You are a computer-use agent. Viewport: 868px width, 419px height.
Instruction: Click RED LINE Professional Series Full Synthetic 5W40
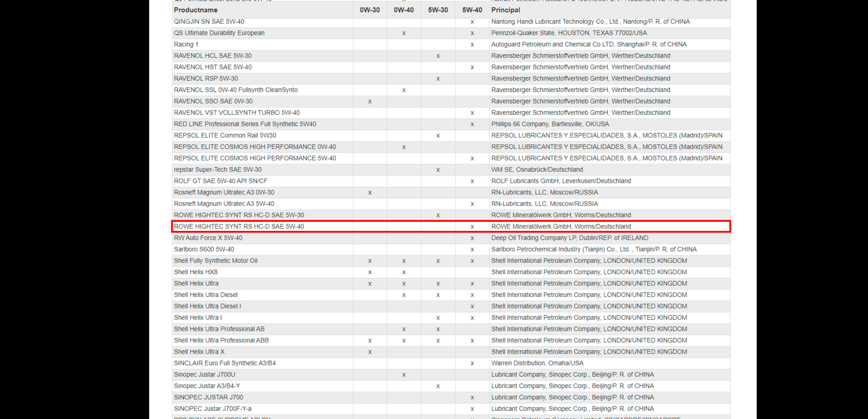245,124
